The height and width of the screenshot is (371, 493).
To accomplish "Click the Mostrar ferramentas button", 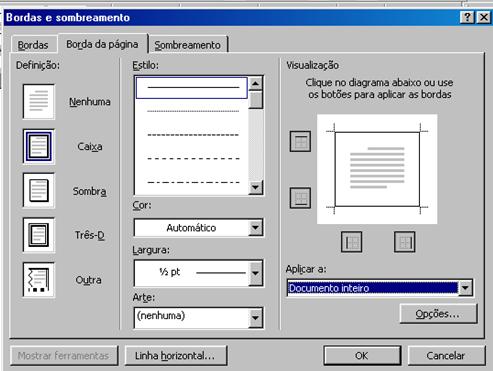I will (x=64, y=355).
